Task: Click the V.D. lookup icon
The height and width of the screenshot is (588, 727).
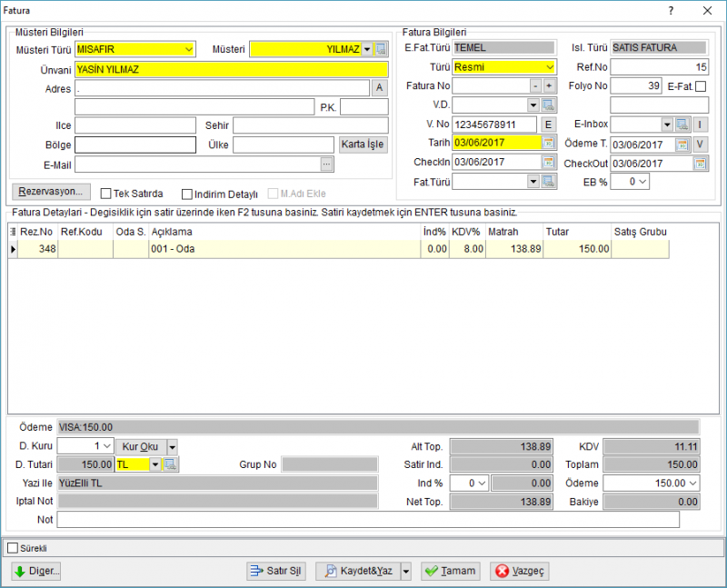Action: tap(549, 105)
